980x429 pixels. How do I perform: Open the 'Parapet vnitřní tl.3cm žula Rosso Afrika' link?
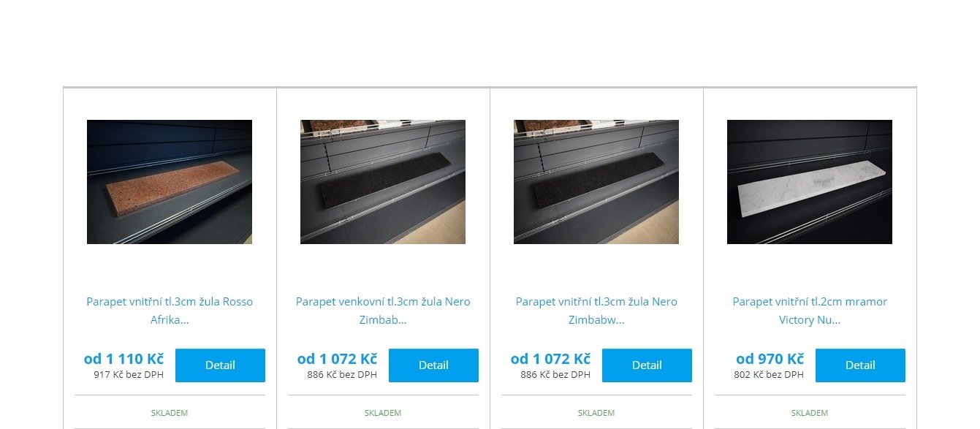[x=170, y=311]
